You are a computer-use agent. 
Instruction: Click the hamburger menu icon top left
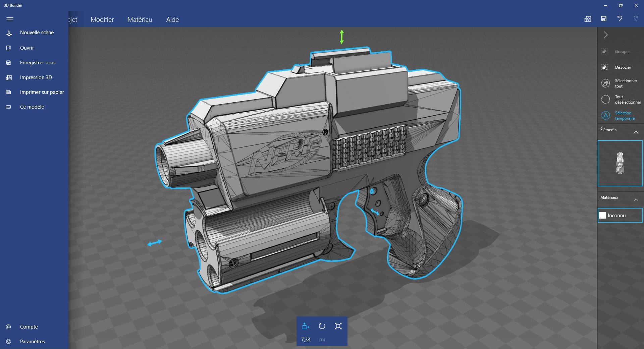[x=10, y=19]
